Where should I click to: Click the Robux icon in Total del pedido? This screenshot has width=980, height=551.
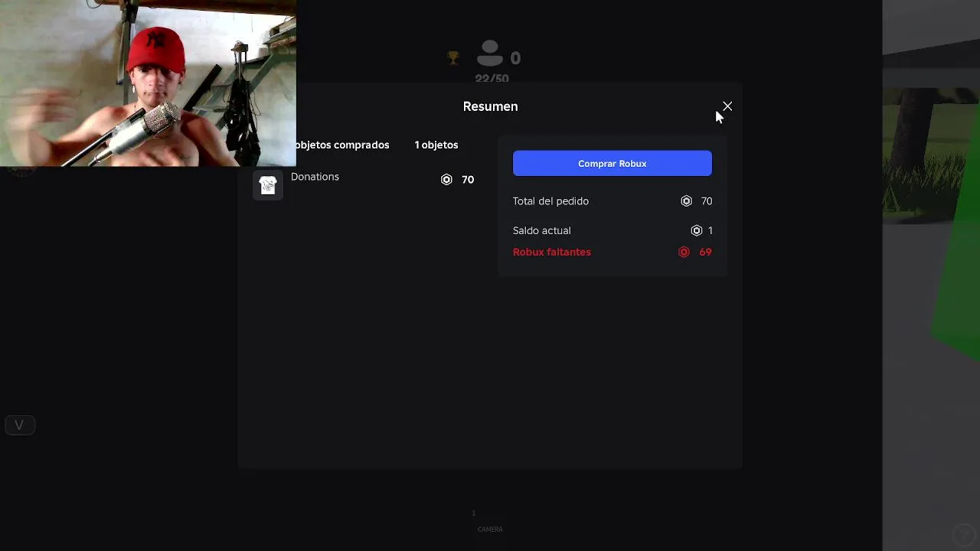[x=686, y=201]
